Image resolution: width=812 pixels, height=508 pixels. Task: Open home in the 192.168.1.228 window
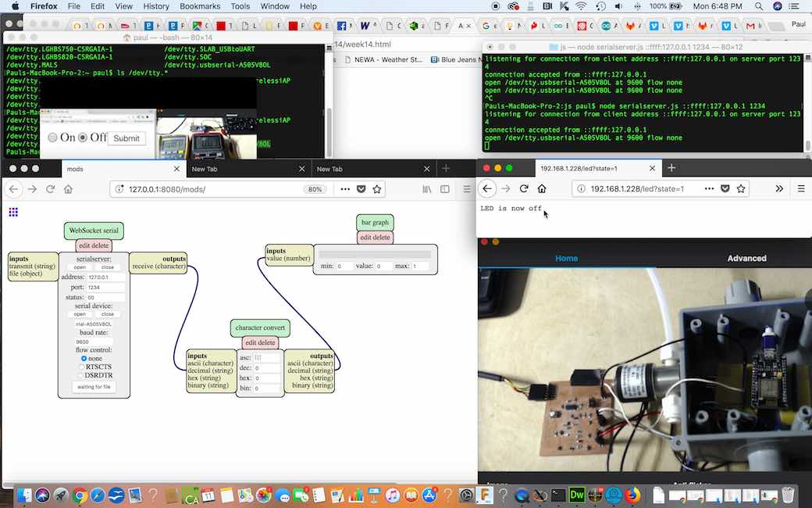click(x=542, y=188)
